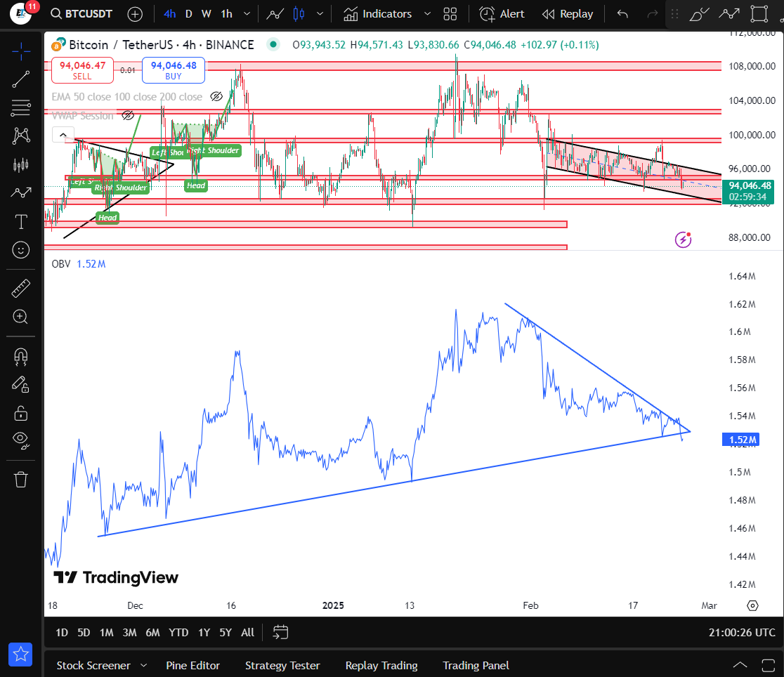The image size is (784, 677).
Task: Toggle lock all drawings
Action: point(21,413)
